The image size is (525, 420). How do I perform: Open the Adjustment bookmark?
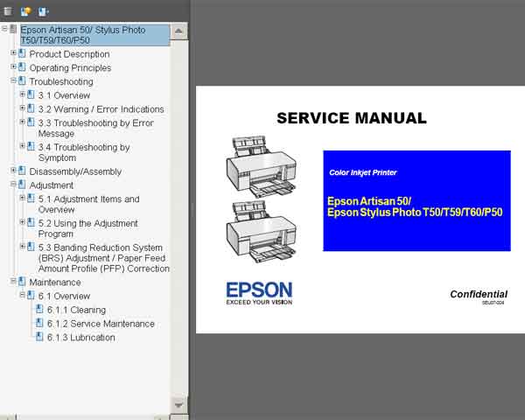(52, 185)
